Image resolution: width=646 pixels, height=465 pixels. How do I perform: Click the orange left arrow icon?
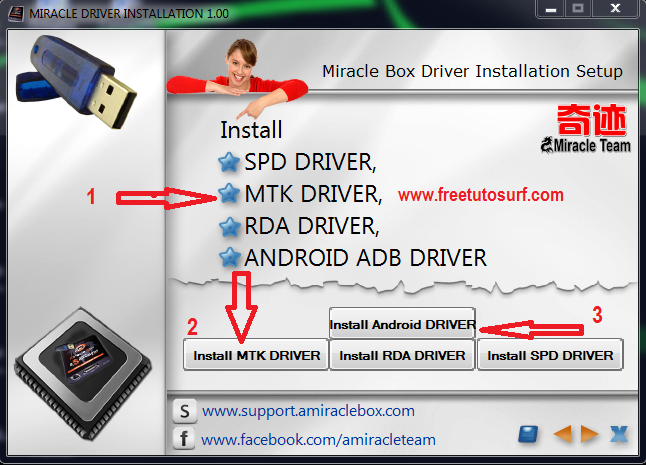click(563, 434)
